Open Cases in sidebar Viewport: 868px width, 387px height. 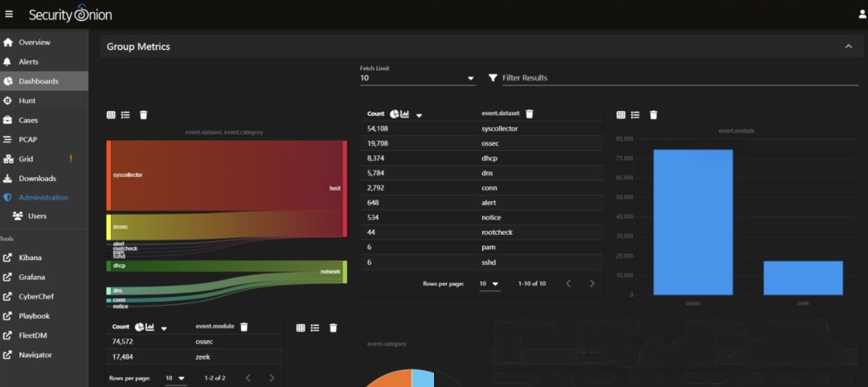click(43, 120)
